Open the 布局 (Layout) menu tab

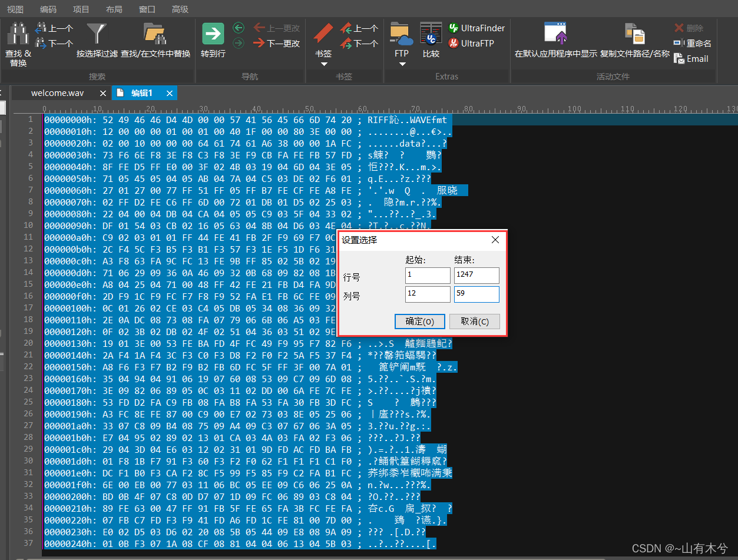coord(114,9)
